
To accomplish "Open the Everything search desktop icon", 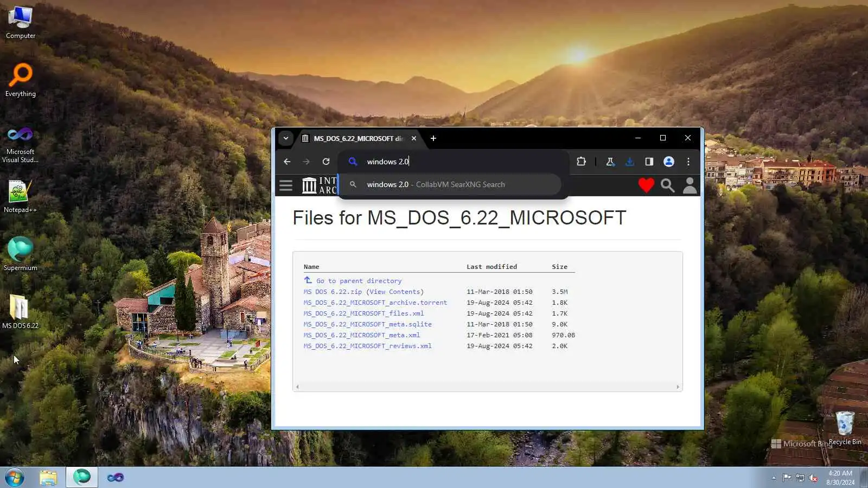I will tap(21, 80).
